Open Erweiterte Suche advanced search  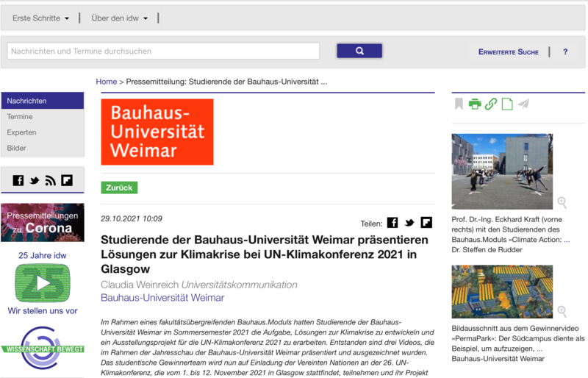click(508, 51)
